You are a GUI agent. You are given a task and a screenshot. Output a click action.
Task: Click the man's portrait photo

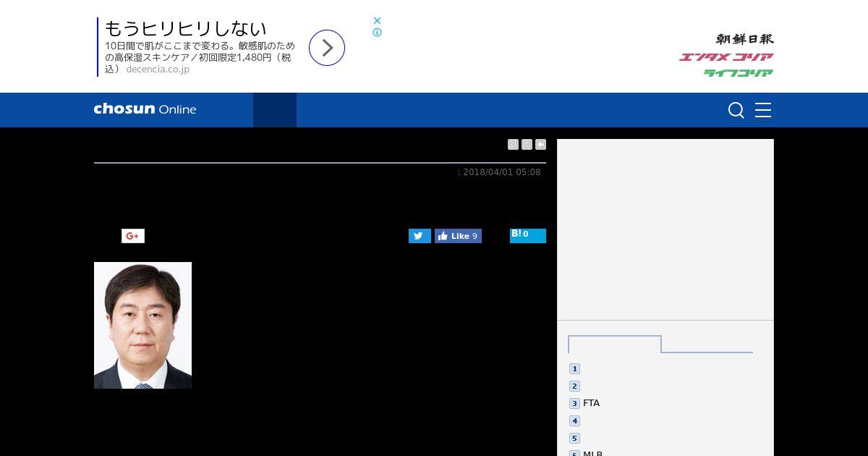point(142,325)
